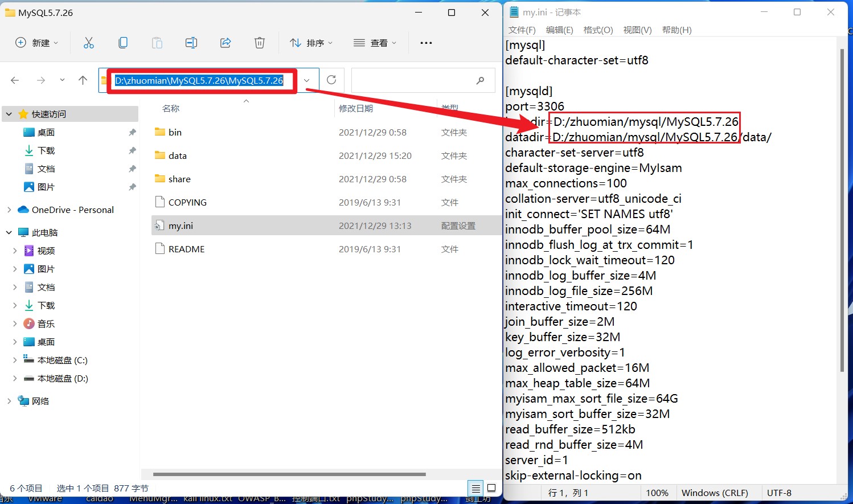Open the 视图 menu in Notepad

pyautogui.click(x=637, y=30)
